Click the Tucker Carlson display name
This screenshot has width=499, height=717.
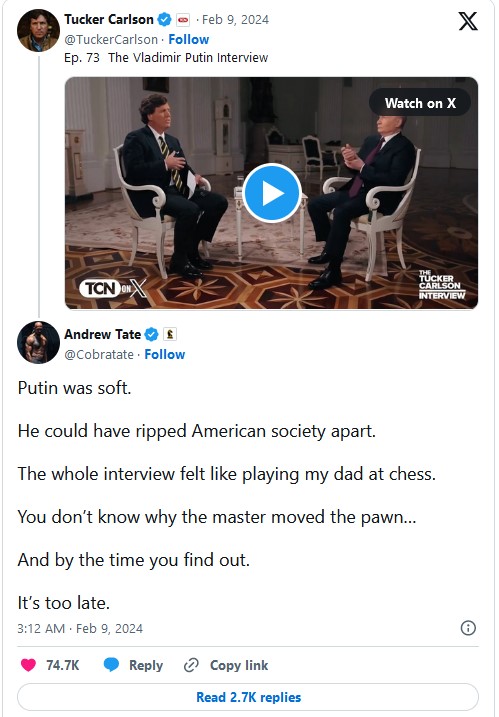point(109,20)
